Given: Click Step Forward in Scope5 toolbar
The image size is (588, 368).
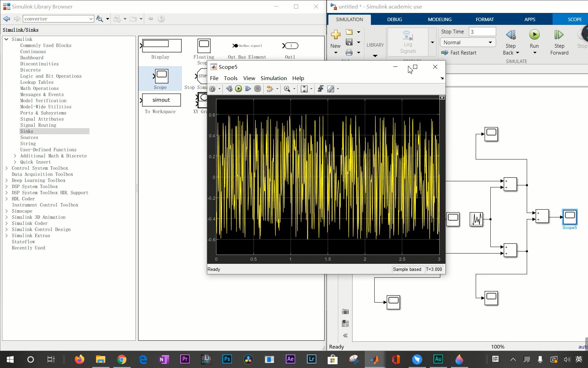Looking at the screenshot, I should coord(248,89).
